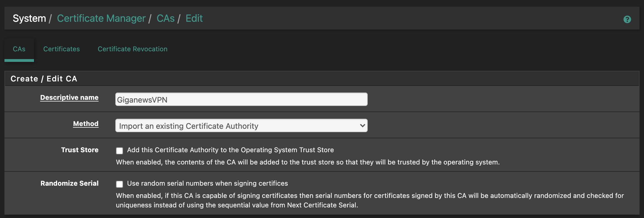Screen dimensions: 644x218
Task: Click the Edit breadcrumb link
Action: pyautogui.click(x=194, y=18)
